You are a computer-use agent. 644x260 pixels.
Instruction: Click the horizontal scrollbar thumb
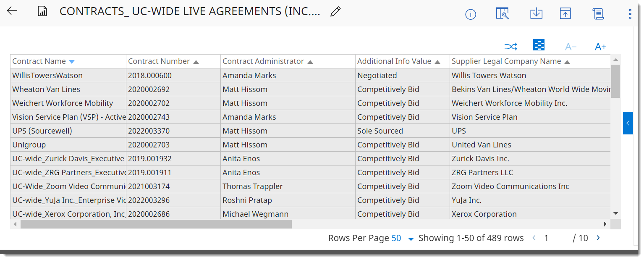click(x=155, y=224)
